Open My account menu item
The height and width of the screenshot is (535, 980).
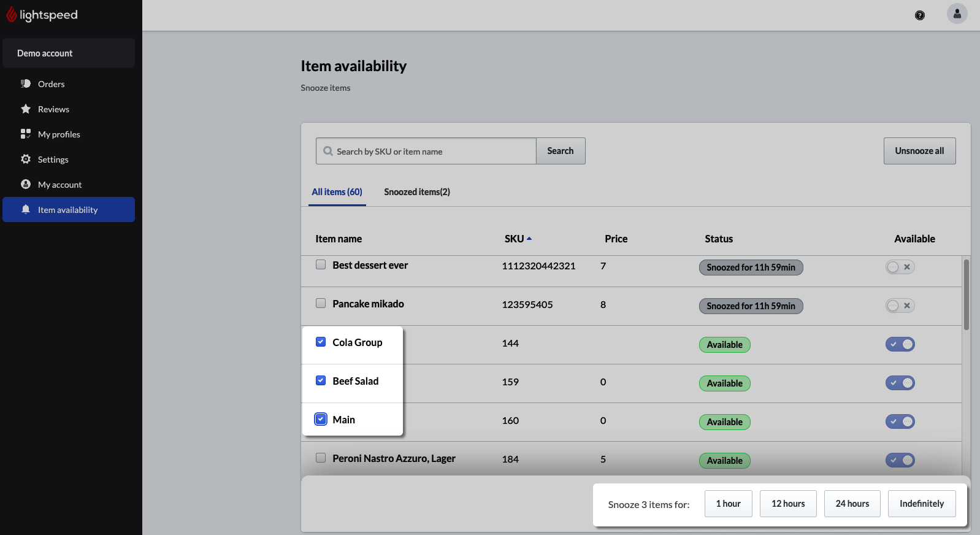tap(59, 185)
